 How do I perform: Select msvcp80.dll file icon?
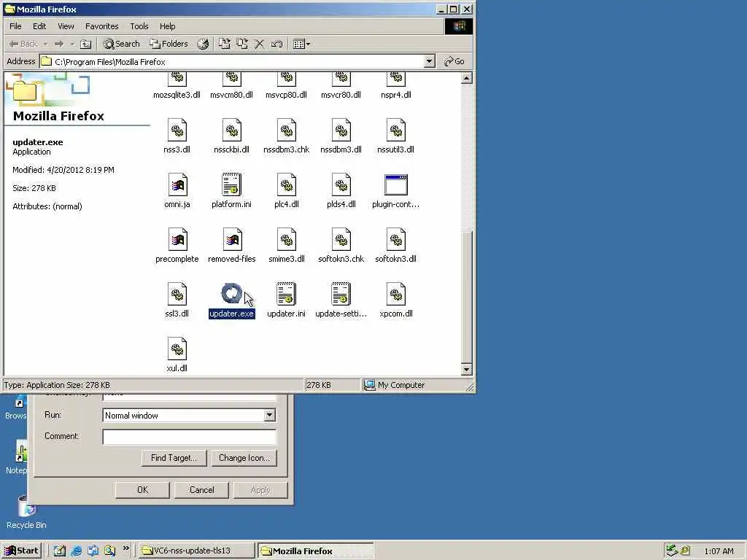(286, 79)
